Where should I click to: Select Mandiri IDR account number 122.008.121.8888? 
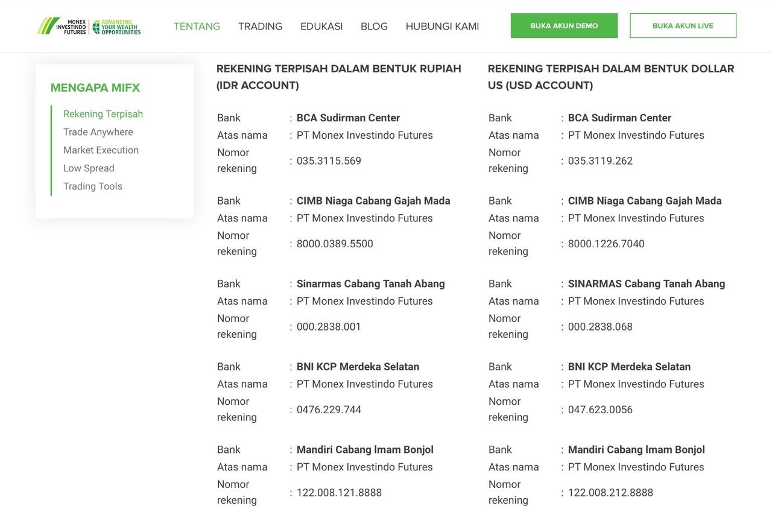pos(339,493)
